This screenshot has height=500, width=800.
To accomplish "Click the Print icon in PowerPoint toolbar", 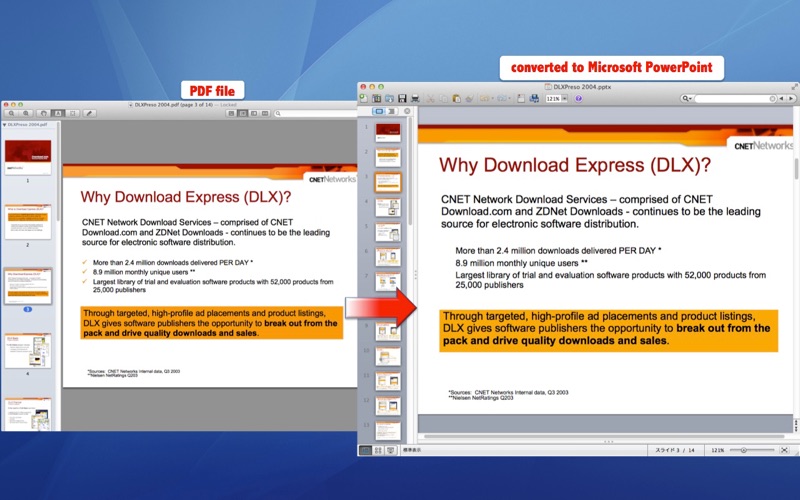I will point(415,98).
